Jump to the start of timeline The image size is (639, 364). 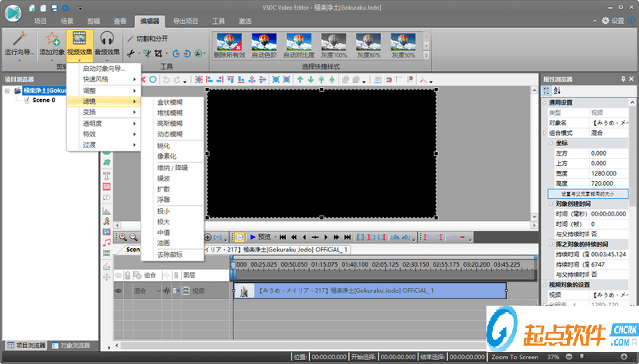pyautogui.click(x=283, y=237)
